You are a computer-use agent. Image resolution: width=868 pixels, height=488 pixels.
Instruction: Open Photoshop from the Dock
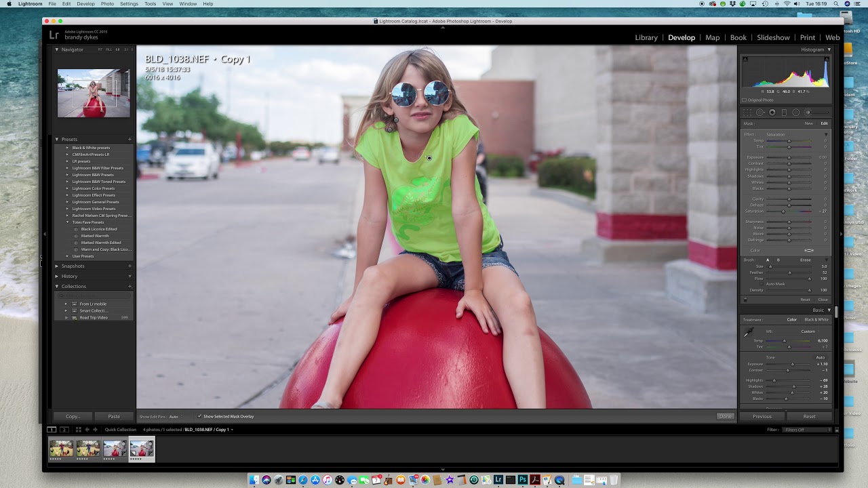[523, 480]
